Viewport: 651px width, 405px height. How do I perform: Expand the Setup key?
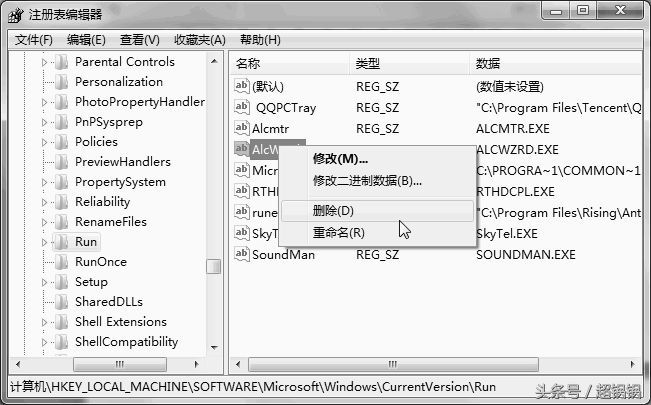pyautogui.click(x=44, y=282)
